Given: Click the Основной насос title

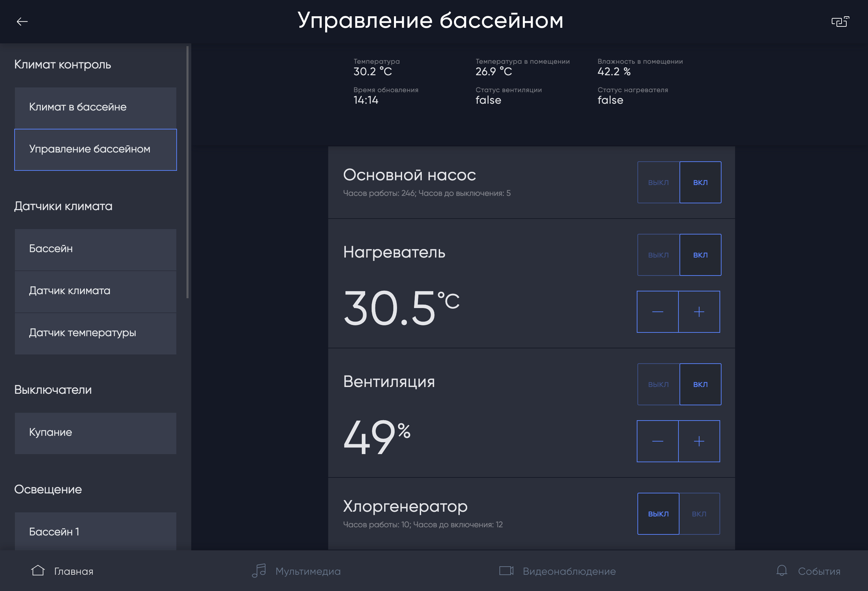Looking at the screenshot, I should [x=409, y=175].
